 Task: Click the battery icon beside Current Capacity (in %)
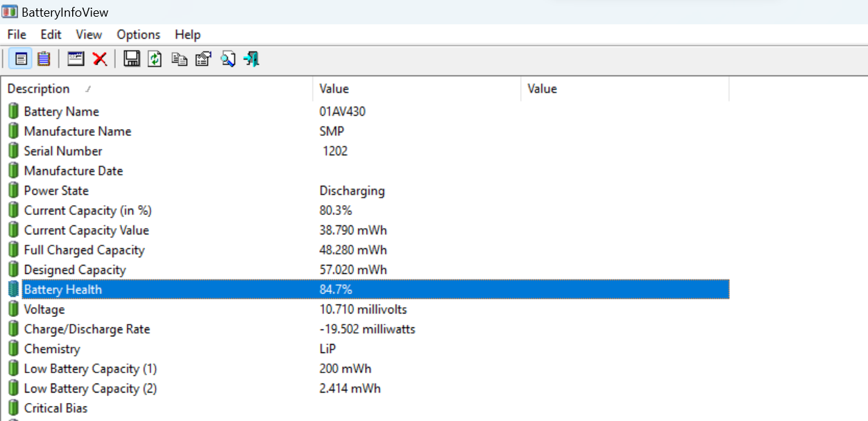click(x=13, y=210)
